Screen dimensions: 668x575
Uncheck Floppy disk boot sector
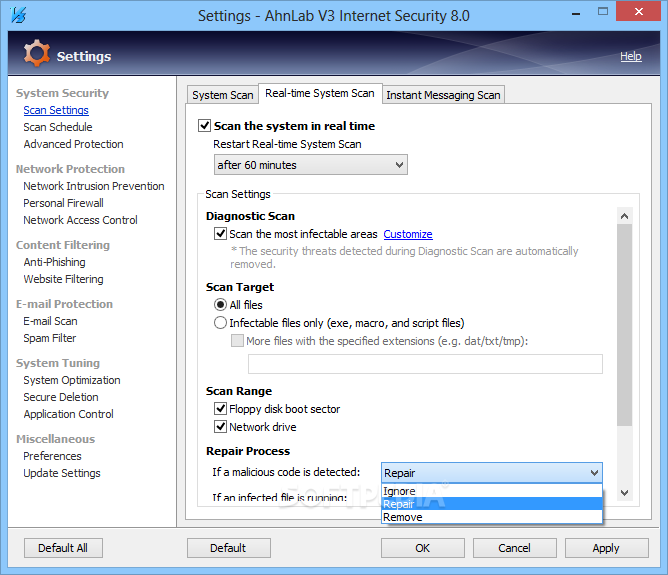pyautogui.click(x=220, y=409)
